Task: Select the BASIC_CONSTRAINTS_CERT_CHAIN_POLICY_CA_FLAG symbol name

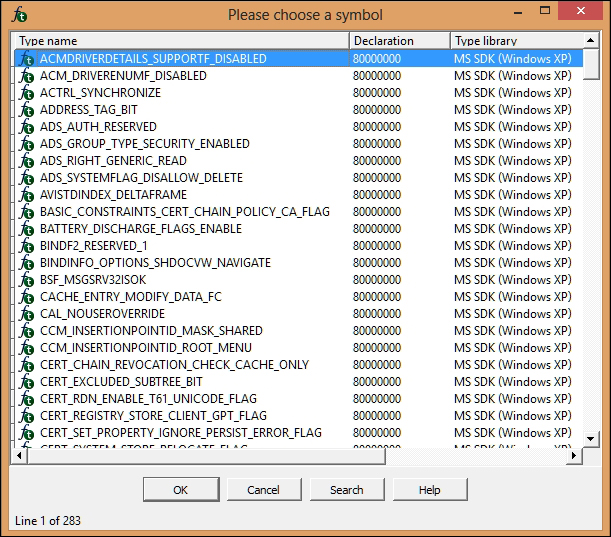Action: [x=185, y=212]
